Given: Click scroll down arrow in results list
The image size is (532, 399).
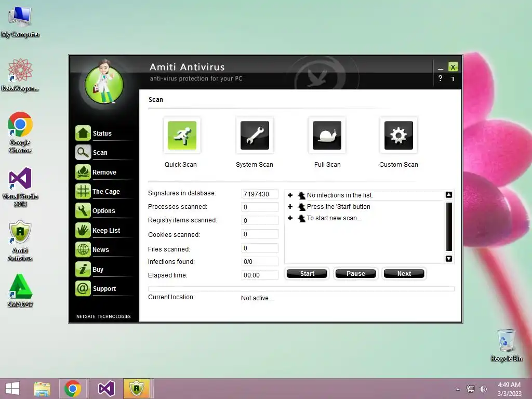Looking at the screenshot, I should click(x=448, y=259).
